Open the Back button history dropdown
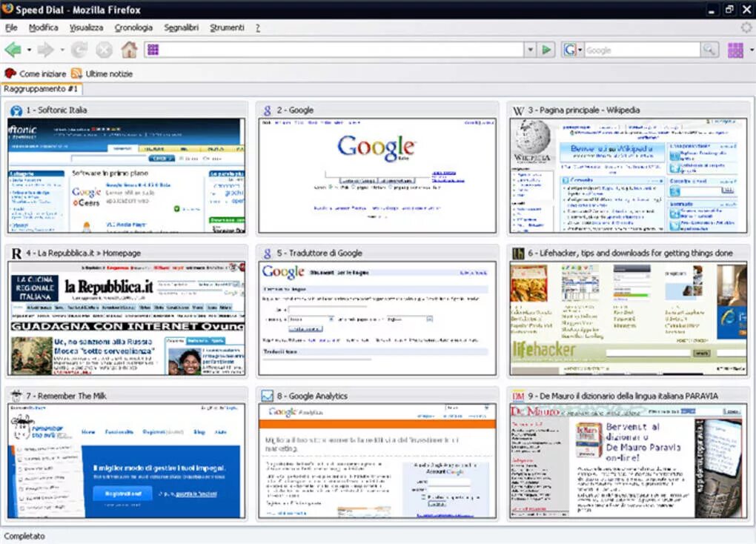 (x=29, y=50)
